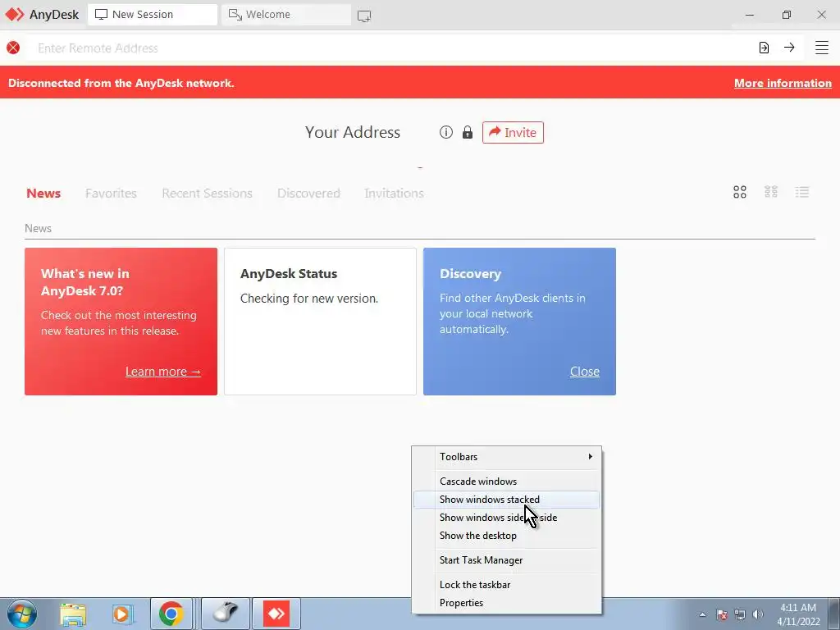The image size is (840, 630).
Task: Click the AnyDesk Status card
Action: coord(320,322)
